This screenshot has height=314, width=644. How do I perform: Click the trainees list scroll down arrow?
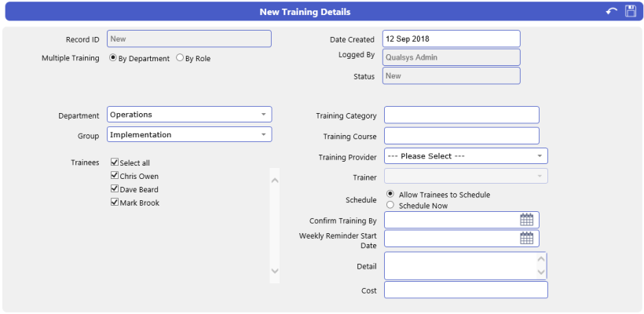click(275, 271)
